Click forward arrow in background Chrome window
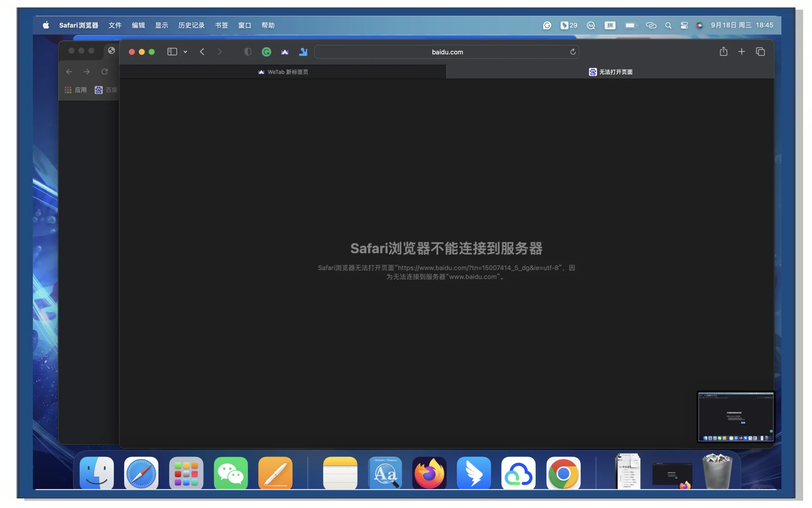The image size is (812, 508). [x=86, y=72]
